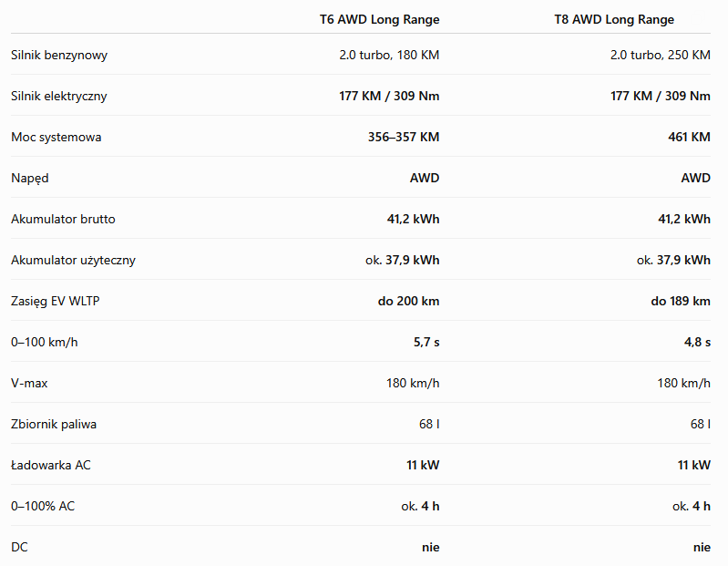Select the Zbiornik paliwa row label
This screenshot has height=566, width=728.
[54, 424]
